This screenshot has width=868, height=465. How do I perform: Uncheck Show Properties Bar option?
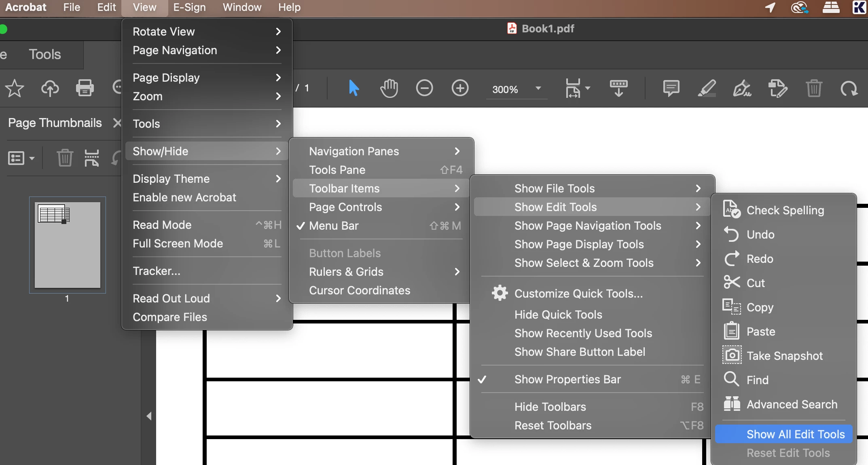click(567, 379)
